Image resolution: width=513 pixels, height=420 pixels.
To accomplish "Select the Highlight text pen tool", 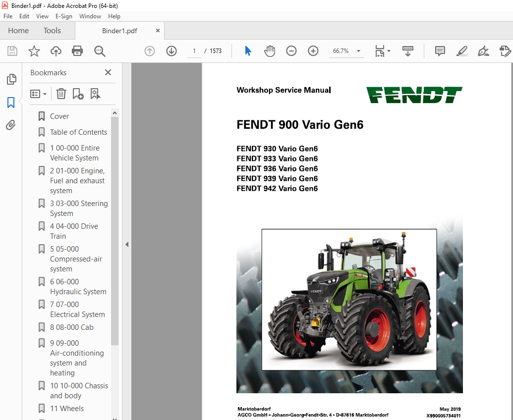I will [461, 51].
